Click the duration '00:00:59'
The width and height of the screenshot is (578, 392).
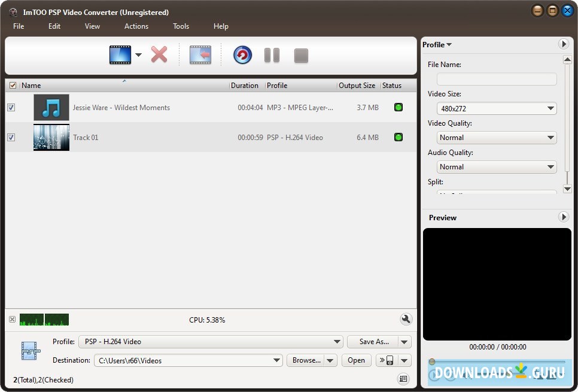coord(250,138)
